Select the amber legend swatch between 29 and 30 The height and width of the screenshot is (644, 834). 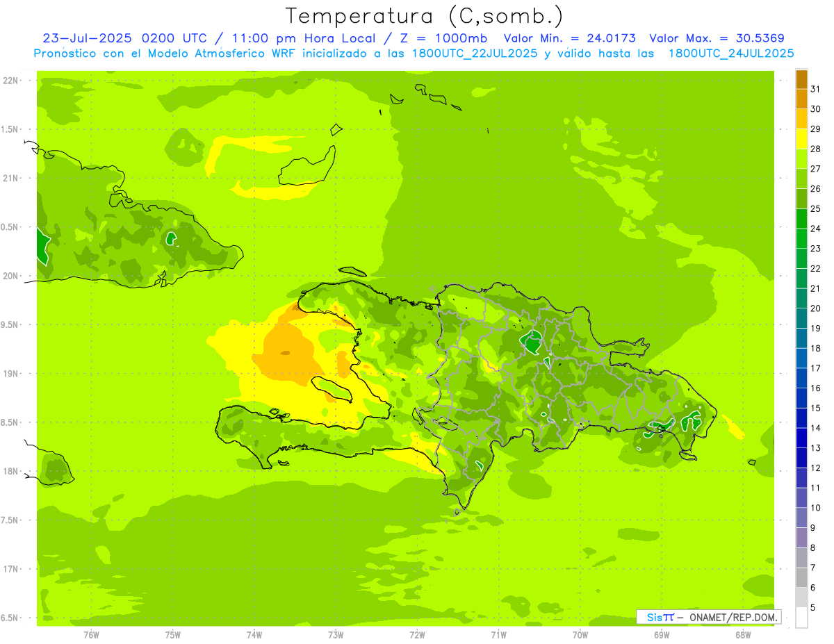pyautogui.click(x=801, y=119)
